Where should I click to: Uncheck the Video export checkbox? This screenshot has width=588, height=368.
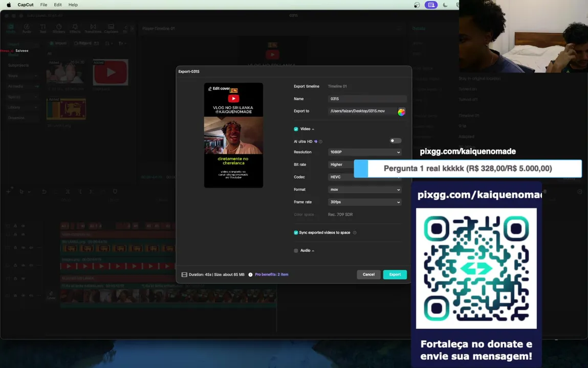(296, 129)
